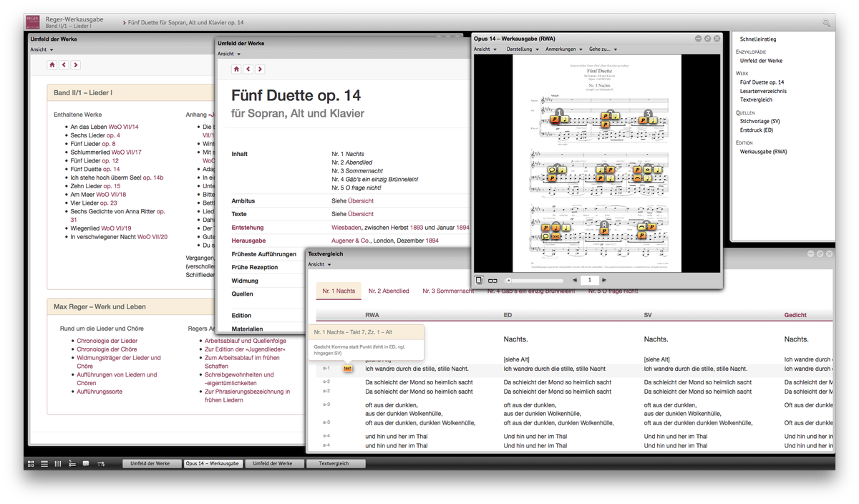Image resolution: width=859 pixels, height=504 pixels.
Task: Arrange windows in horizontal rows from the taskbar
Action: pyautogui.click(x=44, y=464)
